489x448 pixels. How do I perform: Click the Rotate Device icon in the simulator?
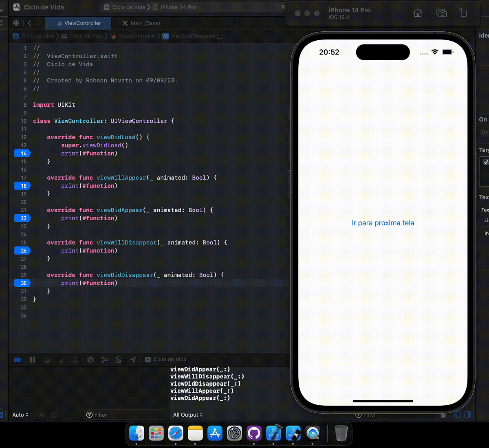tap(463, 13)
